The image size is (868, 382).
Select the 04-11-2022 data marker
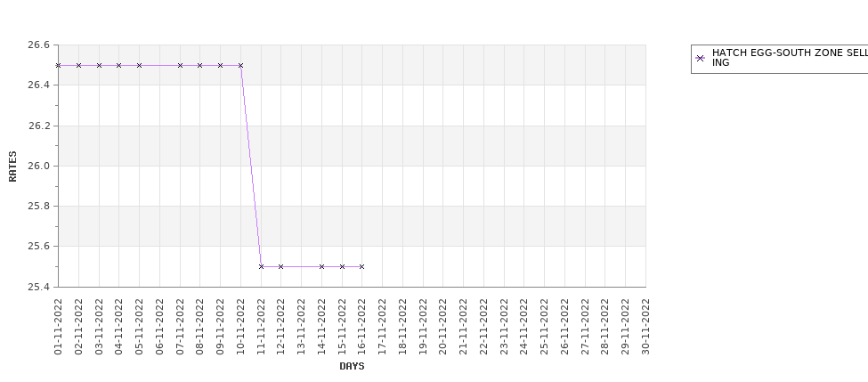(x=119, y=65)
